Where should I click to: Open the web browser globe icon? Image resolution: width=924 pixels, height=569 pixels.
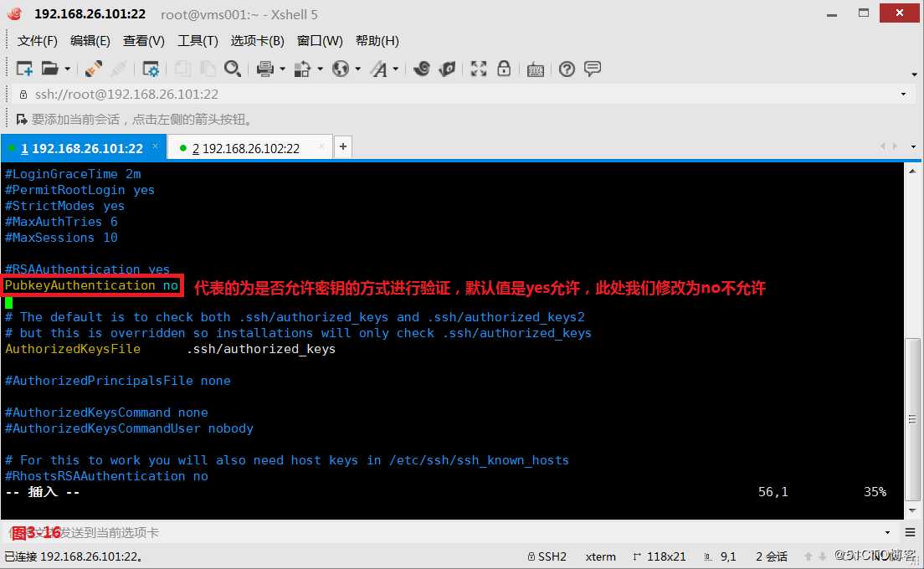click(341, 68)
